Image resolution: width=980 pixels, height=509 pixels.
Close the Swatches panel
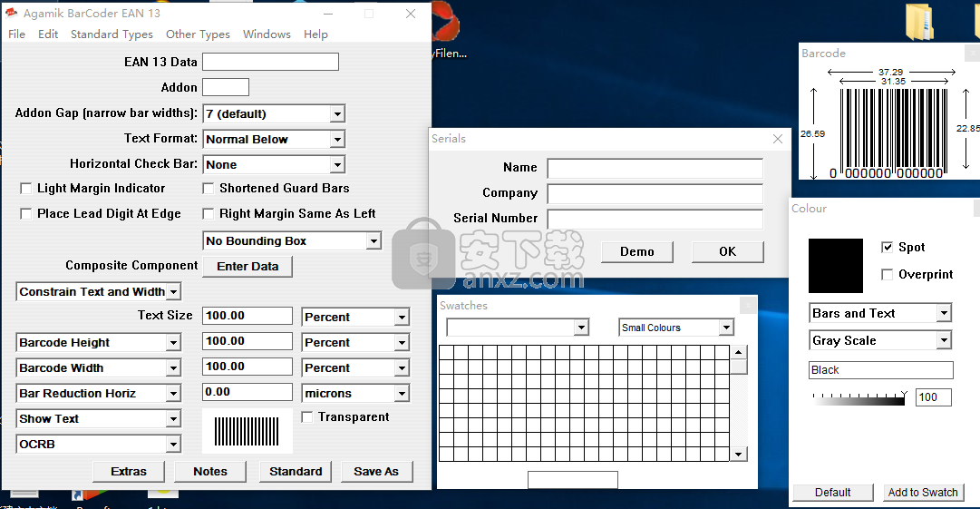[x=748, y=305]
